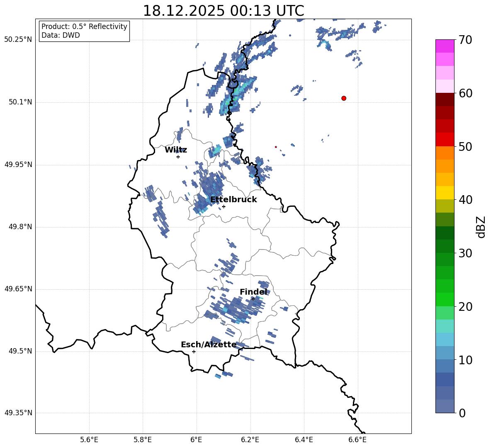Click the 0 colorbar tick value
Screen dimensions: 491x448
(x=462, y=413)
